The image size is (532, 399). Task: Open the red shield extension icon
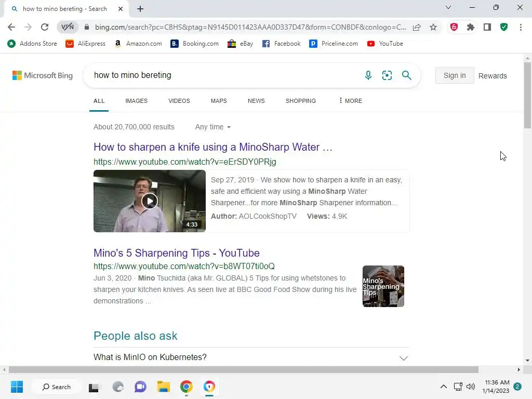[454, 27]
